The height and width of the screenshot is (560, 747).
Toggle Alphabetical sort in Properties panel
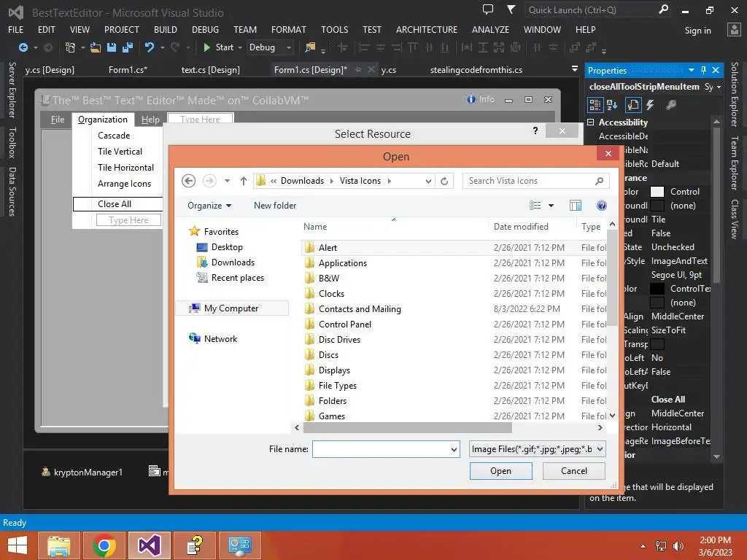(612, 105)
